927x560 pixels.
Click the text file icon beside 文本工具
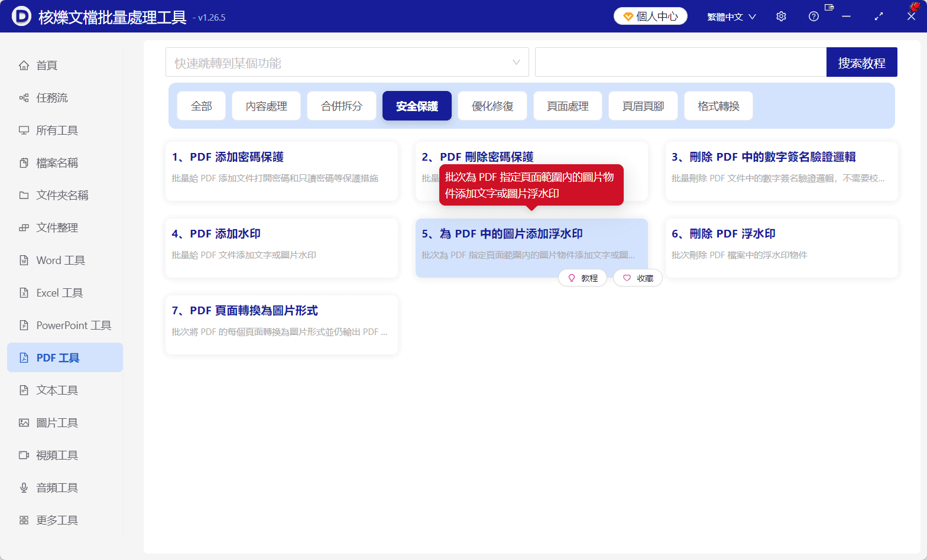pyautogui.click(x=24, y=390)
